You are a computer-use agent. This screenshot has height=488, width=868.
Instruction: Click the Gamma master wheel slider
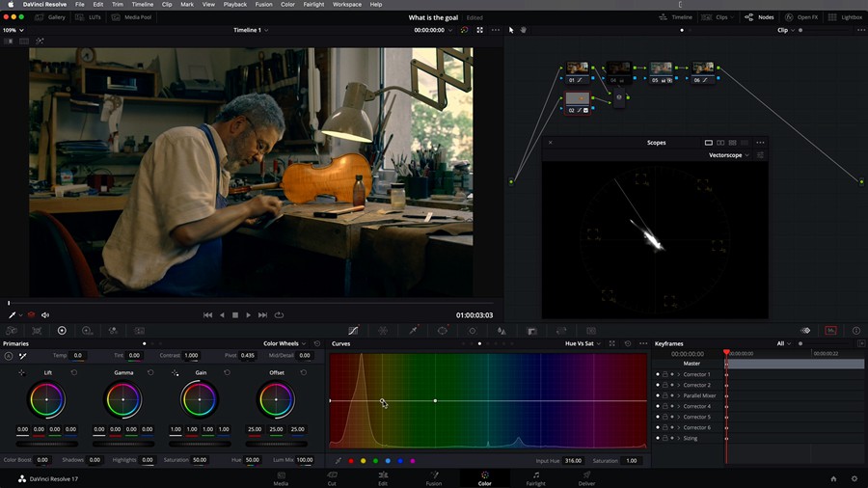123,444
